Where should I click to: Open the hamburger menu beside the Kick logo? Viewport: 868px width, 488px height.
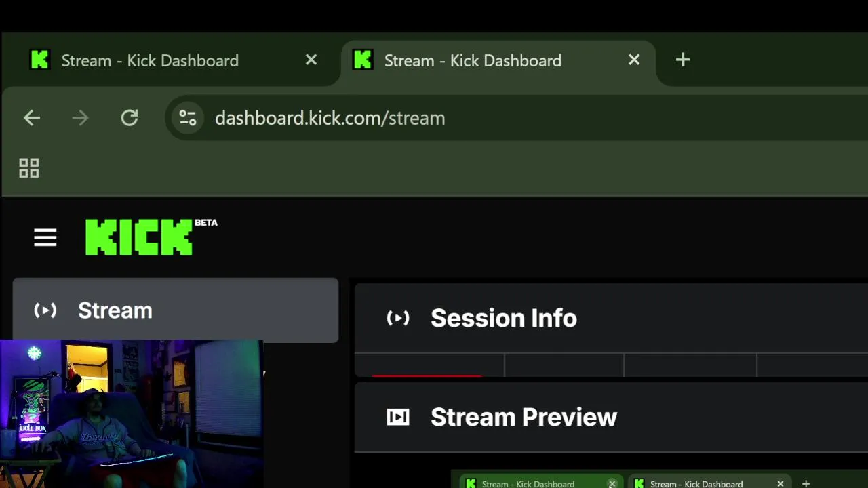[x=45, y=238]
